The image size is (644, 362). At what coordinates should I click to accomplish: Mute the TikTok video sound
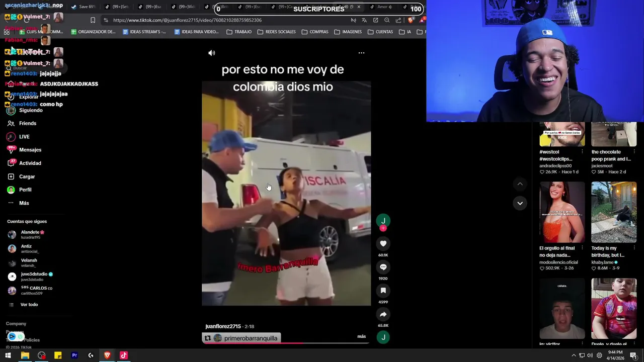[x=212, y=53]
